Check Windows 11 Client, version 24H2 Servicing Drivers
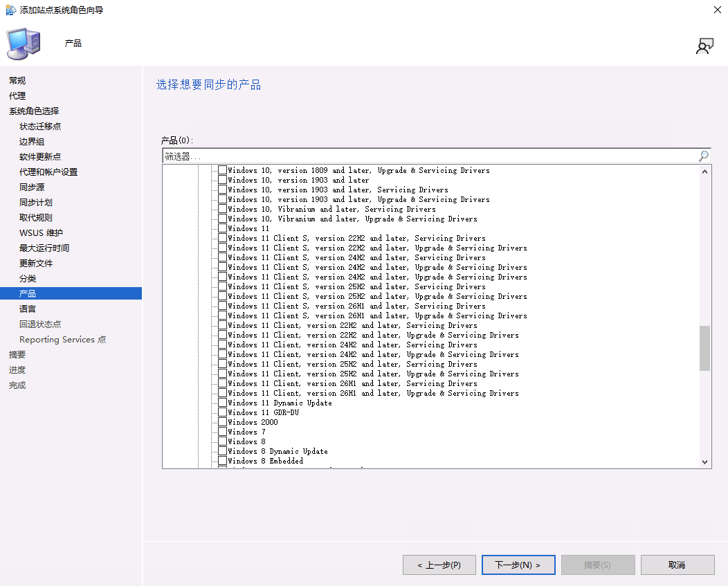The height and width of the screenshot is (586, 728). pyautogui.click(x=222, y=345)
